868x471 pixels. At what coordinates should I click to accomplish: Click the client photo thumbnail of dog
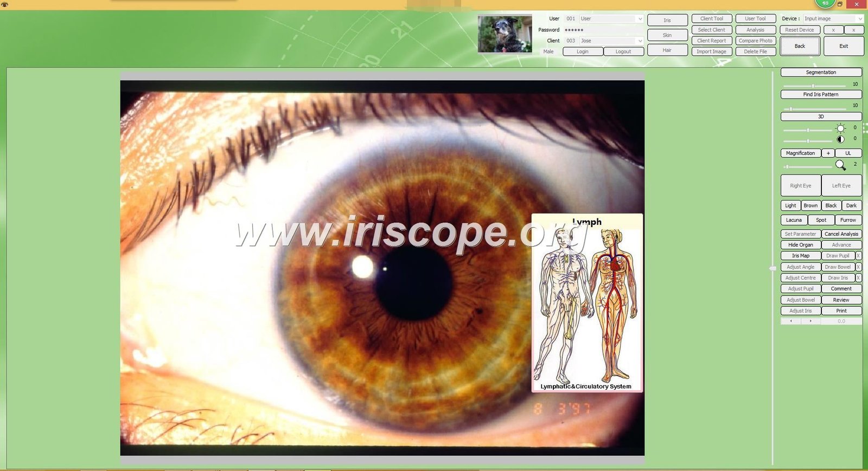pos(505,34)
